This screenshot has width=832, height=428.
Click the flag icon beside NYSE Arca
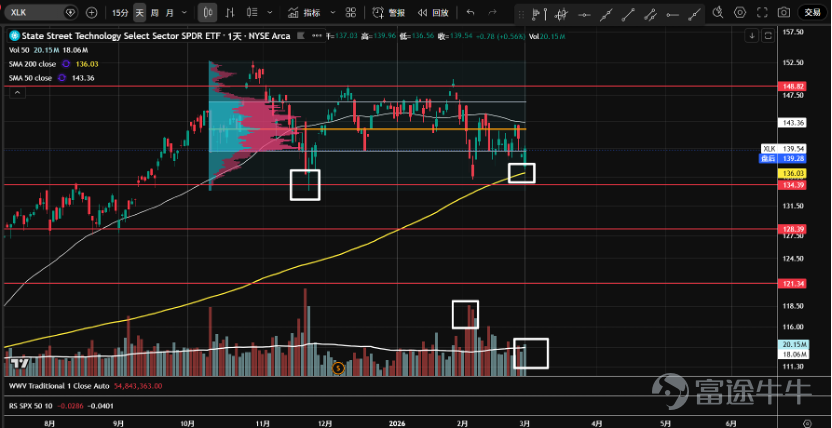tap(301, 36)
